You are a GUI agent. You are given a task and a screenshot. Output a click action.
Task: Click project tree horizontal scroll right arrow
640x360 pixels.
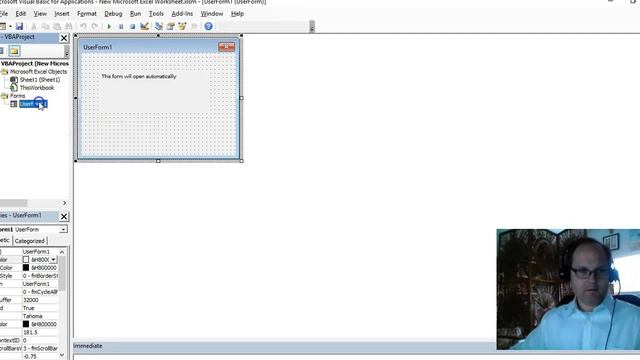tap(64, 203)
